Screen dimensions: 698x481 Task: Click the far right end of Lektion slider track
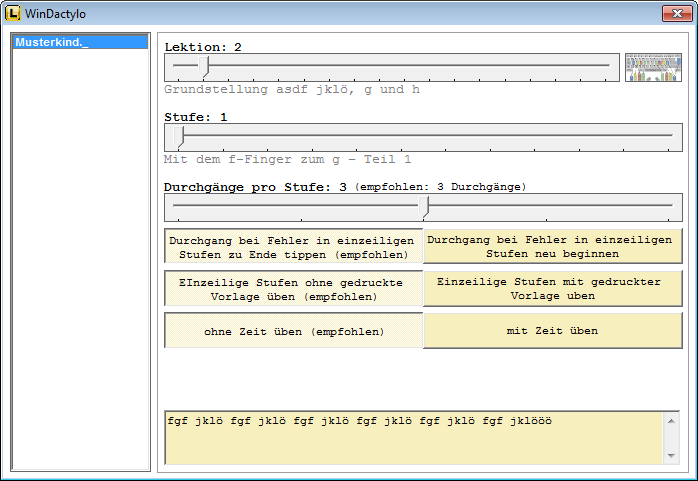(x=610, y=67)
